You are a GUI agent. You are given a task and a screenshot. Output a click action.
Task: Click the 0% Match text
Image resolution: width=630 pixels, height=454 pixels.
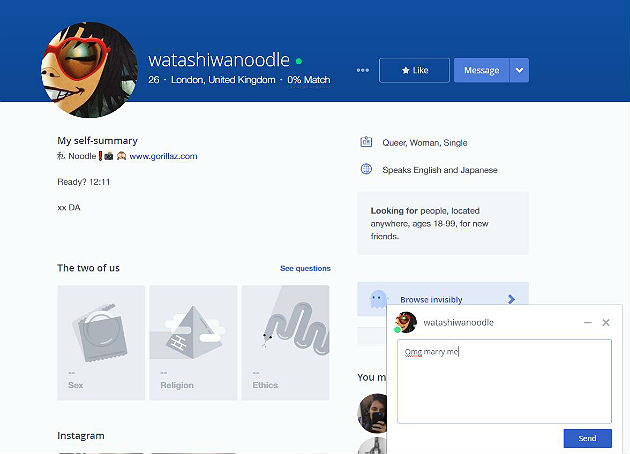point(309,80)
